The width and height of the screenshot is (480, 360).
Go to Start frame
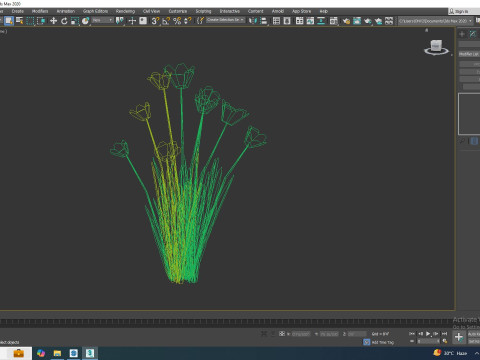pyautogui.click(x=412, y=334)
